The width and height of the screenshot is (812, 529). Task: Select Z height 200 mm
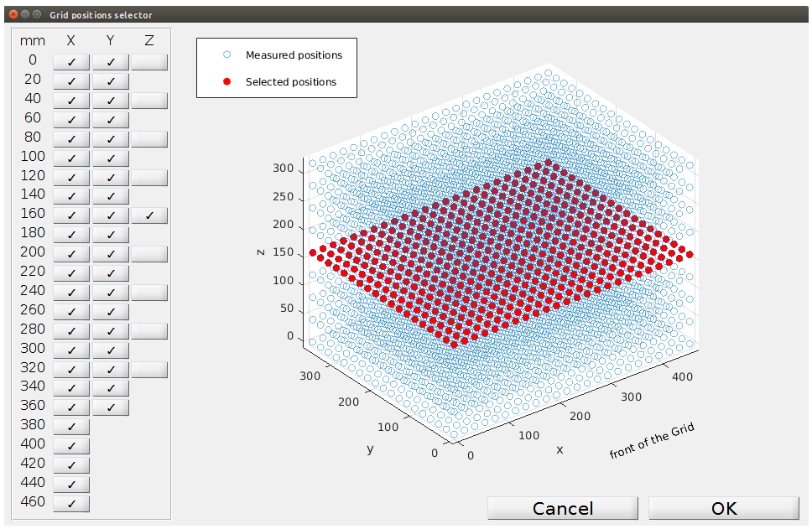[x=149, y=254]
